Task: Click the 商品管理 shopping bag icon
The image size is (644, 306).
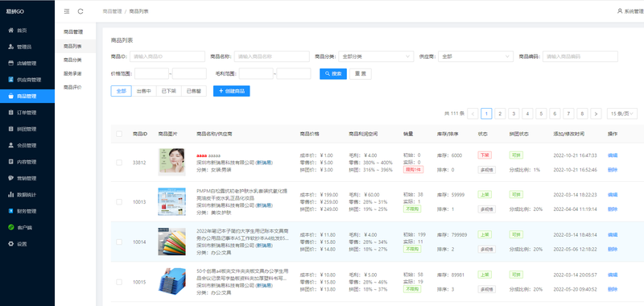Action: click(10, 96)
